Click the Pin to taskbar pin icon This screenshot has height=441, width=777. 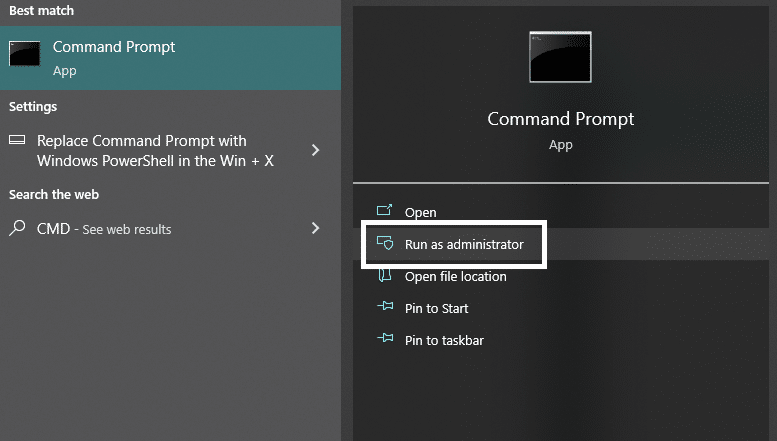pyautogui.click(x=385, y=338)
